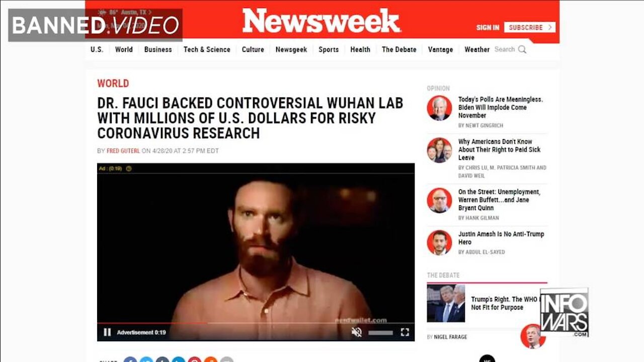Click the World category label above the headline
Image resolution: width=644 pixels, height=362 pixels.
click(113, 83)
